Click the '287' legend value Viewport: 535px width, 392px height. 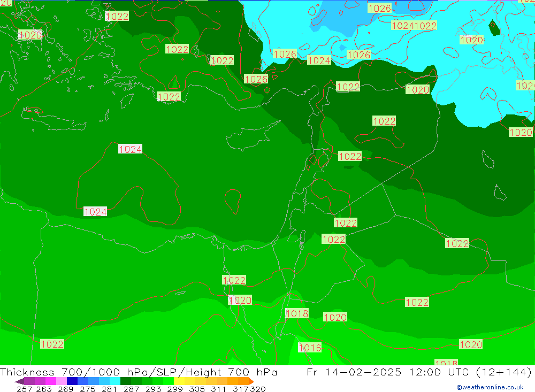[131, 389]
